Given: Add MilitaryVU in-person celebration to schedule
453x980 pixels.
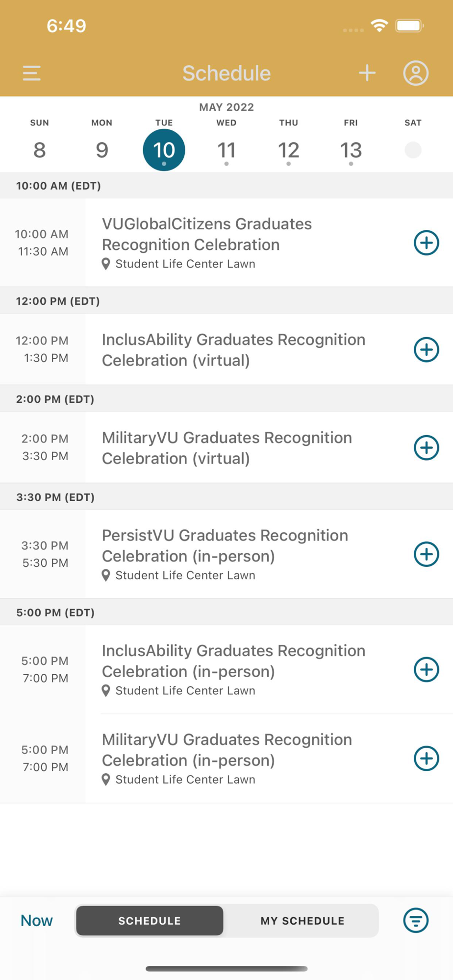Looking at the screenshot, I should 426,759.
